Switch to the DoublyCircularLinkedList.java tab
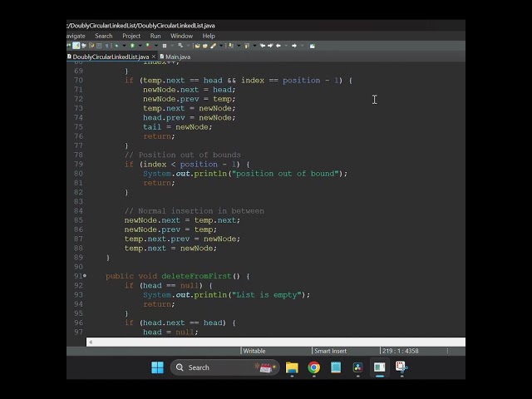532x399 pixels. pos(111,57)
